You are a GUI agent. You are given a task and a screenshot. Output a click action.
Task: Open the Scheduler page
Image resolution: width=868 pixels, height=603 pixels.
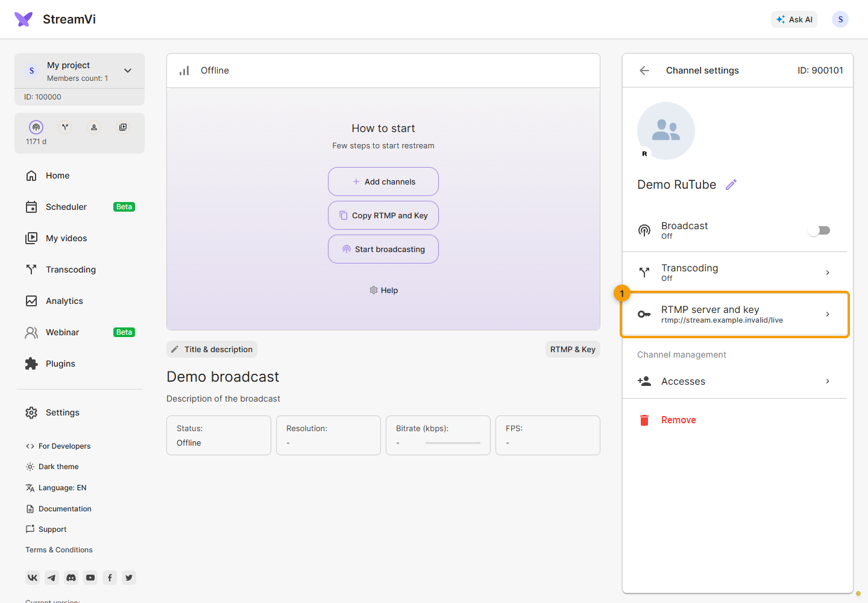[x=80, y=207]
